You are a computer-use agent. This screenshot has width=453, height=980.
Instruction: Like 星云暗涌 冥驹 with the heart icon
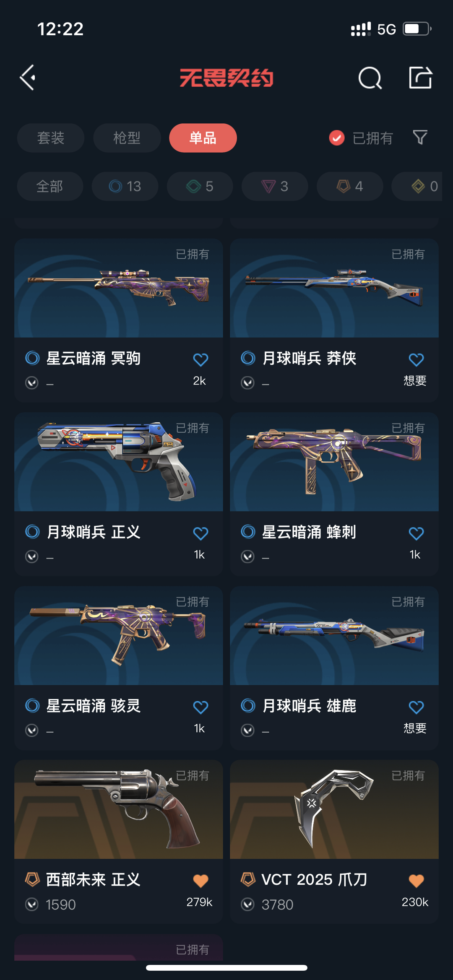click(200, 359)
